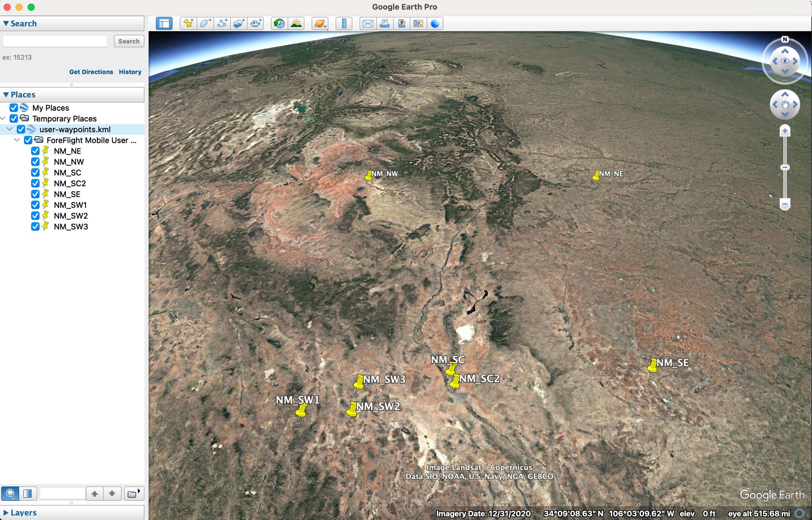The width and height of the screenshot is (812, 520).
Task: Click Imagery Date in the status bar
Action: 483,514
